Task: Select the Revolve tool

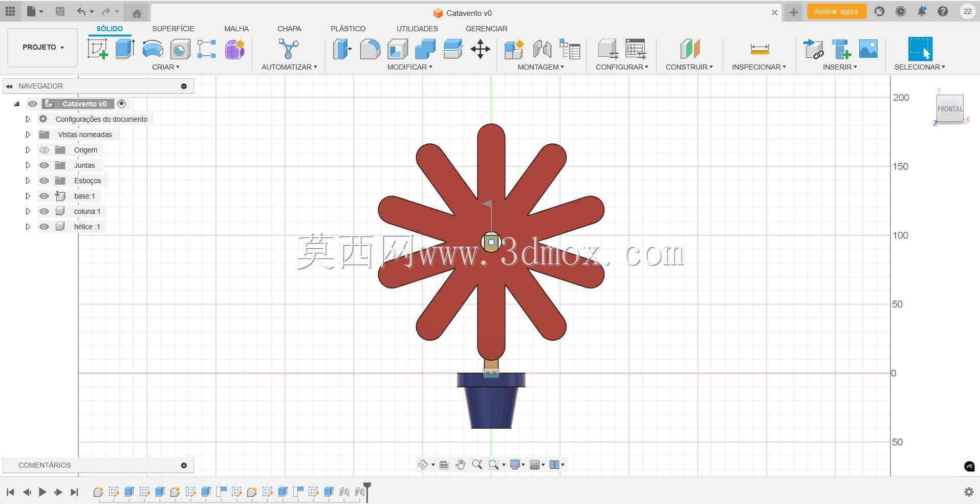Action: (x=153, y=49)
